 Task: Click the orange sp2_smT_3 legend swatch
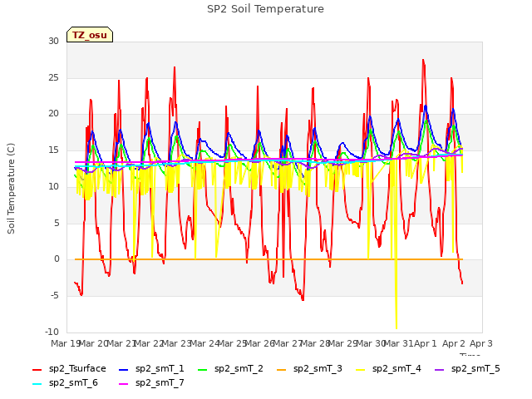click(x=282, y=369)
